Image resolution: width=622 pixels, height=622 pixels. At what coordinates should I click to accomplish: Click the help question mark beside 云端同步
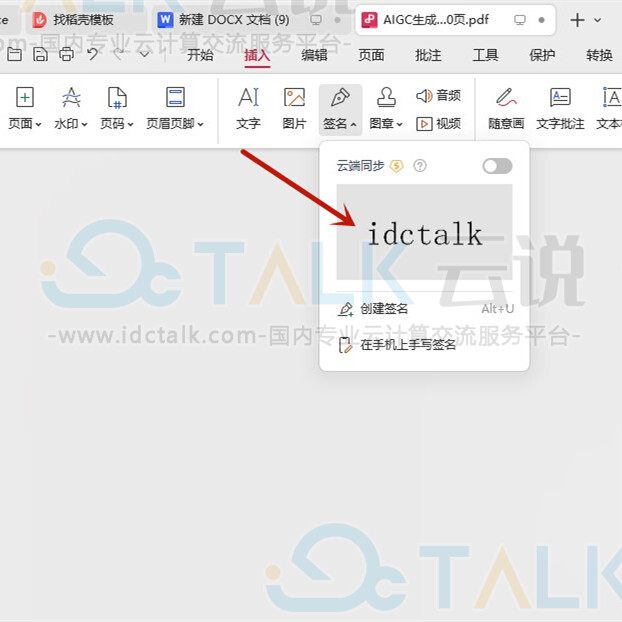[x=420, y=166]
